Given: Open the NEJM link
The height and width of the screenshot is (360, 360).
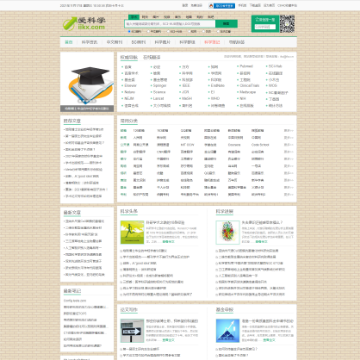Looking at the screenshot, I should pyautogui.click(x=129, y=99).
